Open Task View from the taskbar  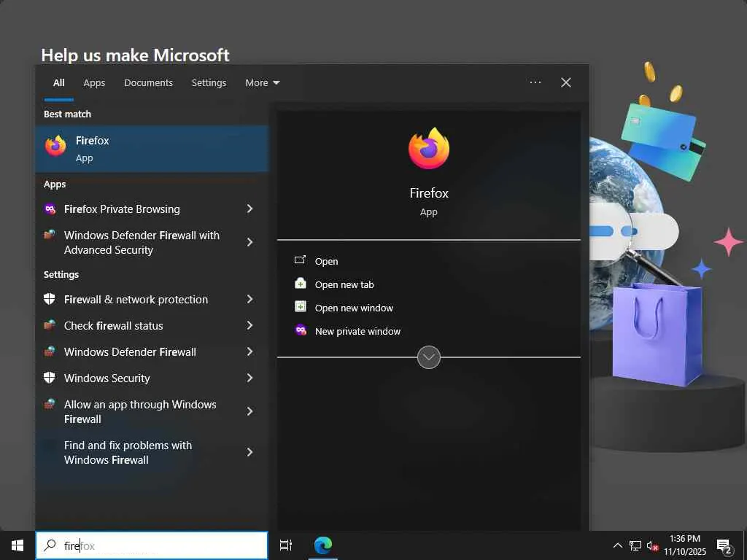[x=286, y=545]
